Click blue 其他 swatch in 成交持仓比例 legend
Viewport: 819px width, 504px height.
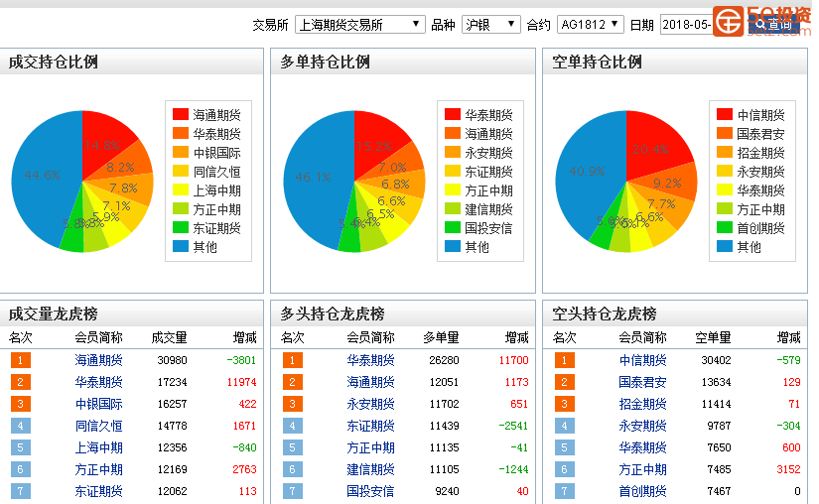click(181, 246)
